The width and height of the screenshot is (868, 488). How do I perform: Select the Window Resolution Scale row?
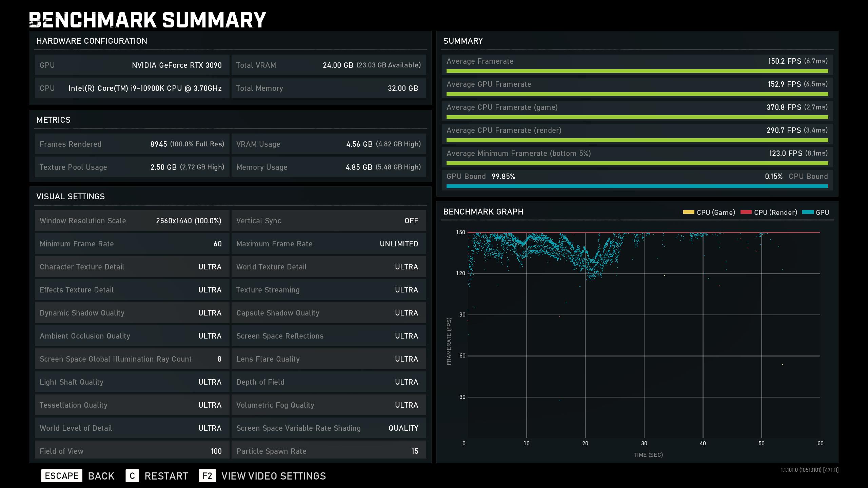tap(132, 221)
